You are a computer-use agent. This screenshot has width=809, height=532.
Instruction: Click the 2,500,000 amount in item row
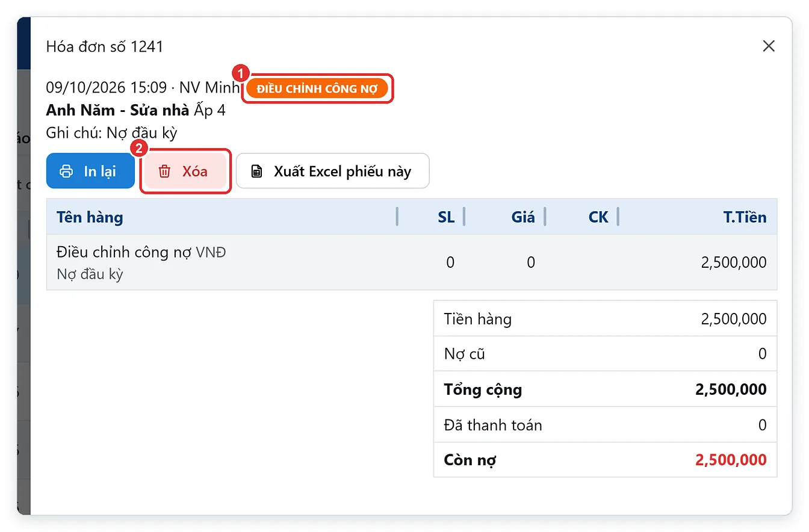coord(734,262)
